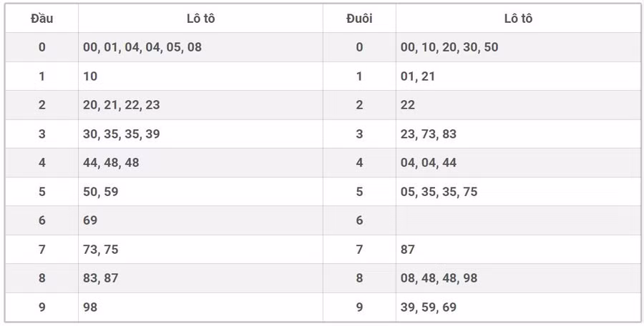Click the Lô tô header beside Đầu
This screenshot has width=644, height=326.
[x=200, y=19]
